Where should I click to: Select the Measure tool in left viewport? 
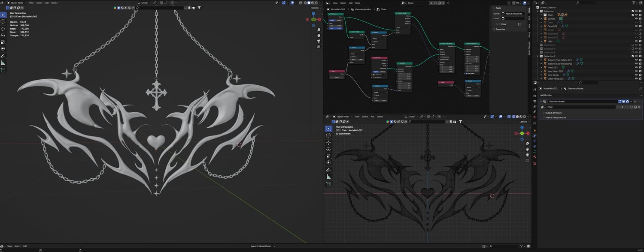tap(3, 63)
